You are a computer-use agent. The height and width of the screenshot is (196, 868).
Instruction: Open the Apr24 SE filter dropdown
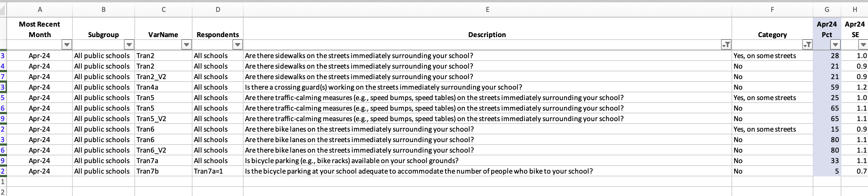[863, 45]
